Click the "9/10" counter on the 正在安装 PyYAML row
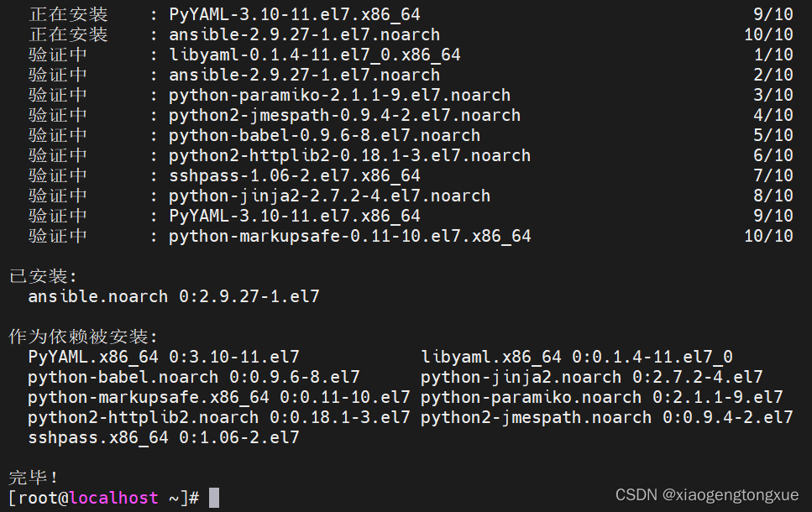The image size is (812, 512). pyautogui.click(x=773, y=14)
